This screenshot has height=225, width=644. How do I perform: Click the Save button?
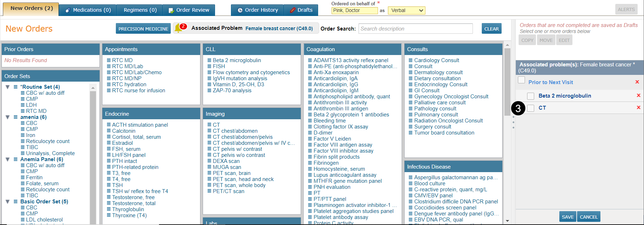(x=567, y=217)
